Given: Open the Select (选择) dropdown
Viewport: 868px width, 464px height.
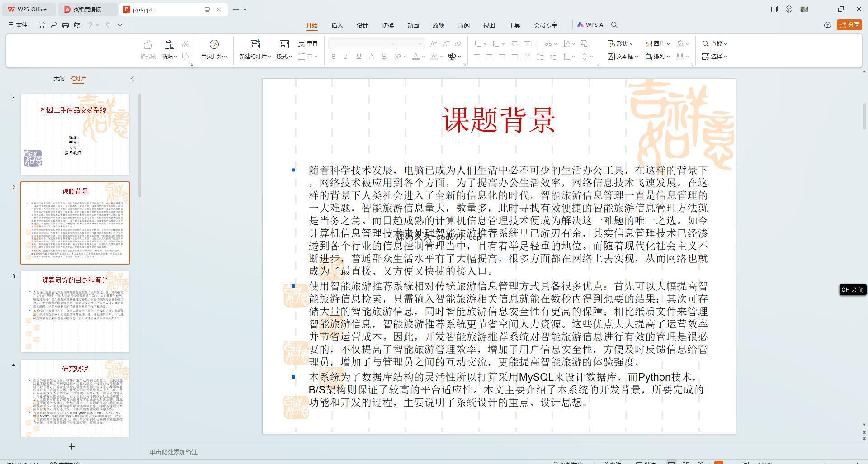Looking at the screenshot, I should point(714,57).
